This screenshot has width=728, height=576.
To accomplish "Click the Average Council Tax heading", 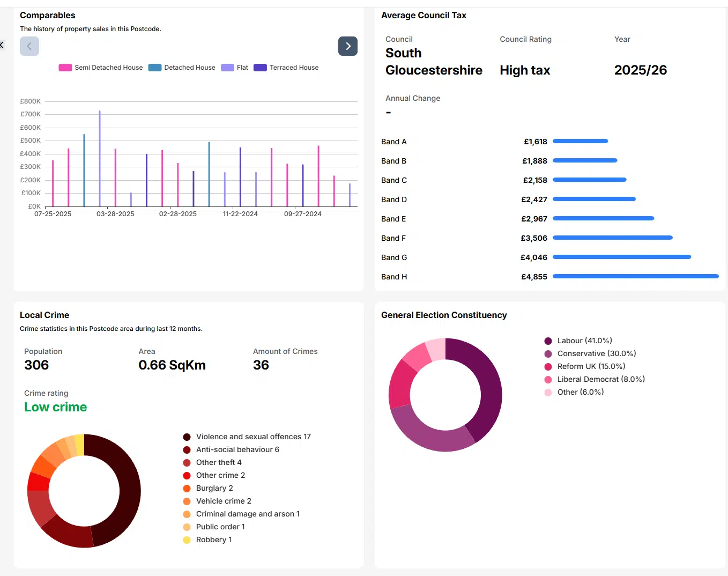I will (x=424, y=16).
